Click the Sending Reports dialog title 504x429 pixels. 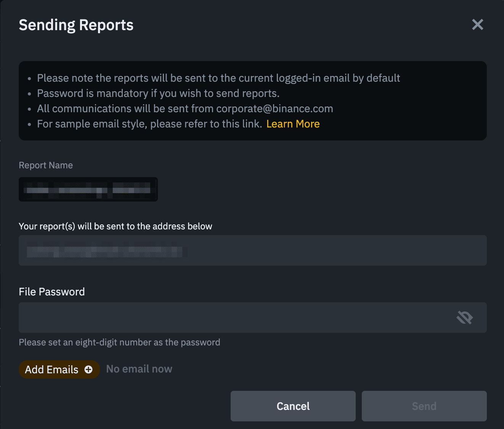coord(76,25)
